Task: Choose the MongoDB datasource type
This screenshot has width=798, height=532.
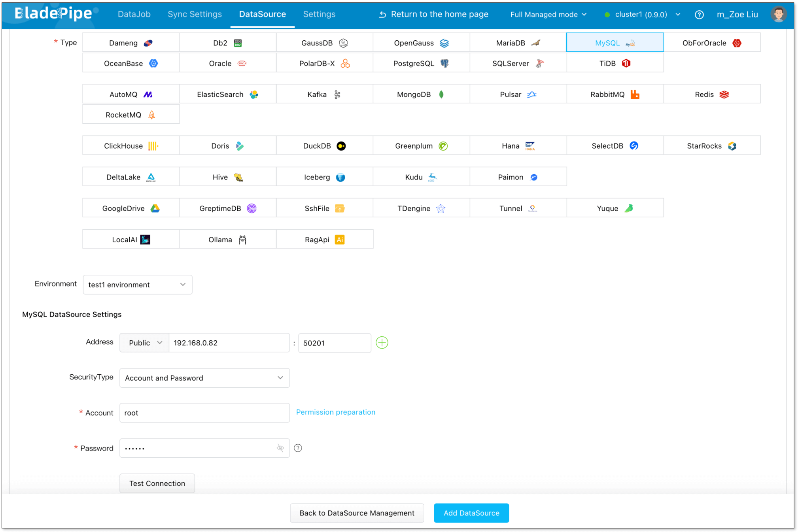Action: coord(421,94)
